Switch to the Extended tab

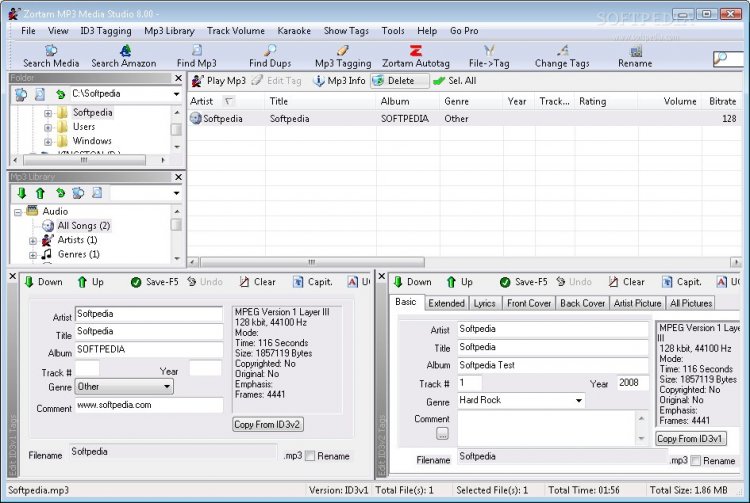point(446,303)
